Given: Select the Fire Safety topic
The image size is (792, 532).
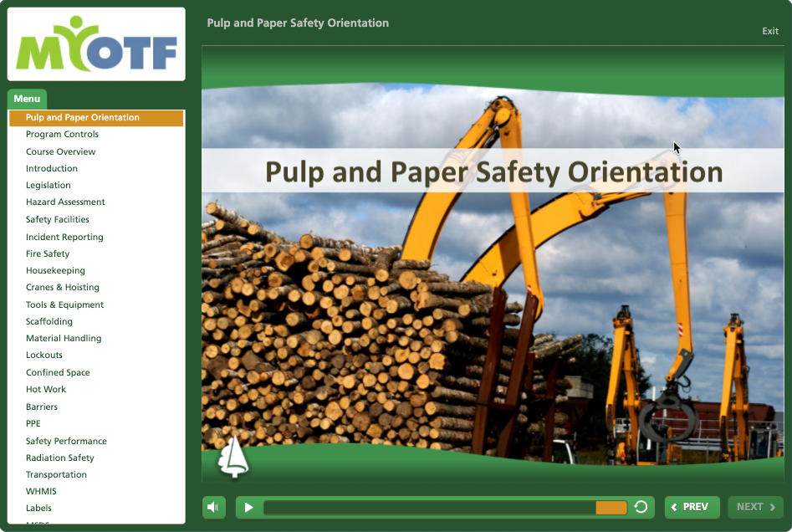Looking at the screenshot, I should pos(48,253).
